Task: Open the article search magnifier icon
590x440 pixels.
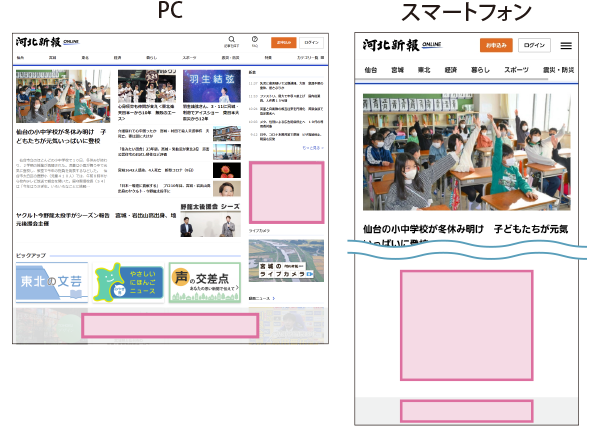Action: (231, 39)
